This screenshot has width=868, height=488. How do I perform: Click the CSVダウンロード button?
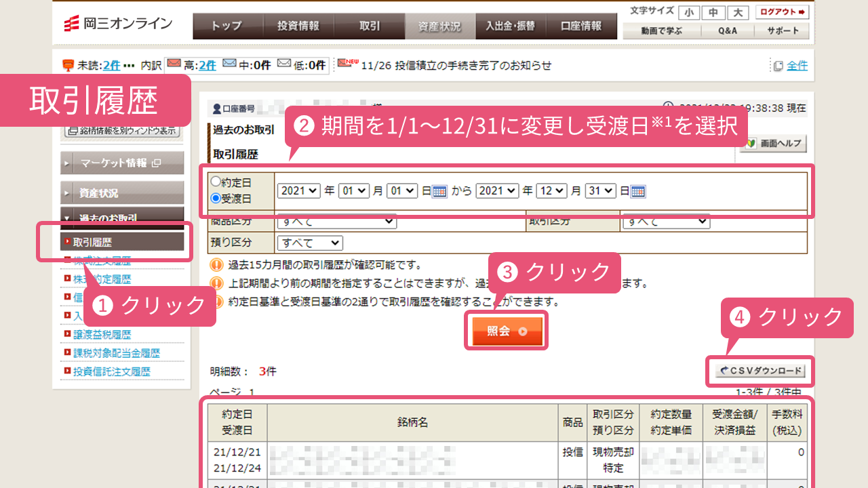point(760,371)
